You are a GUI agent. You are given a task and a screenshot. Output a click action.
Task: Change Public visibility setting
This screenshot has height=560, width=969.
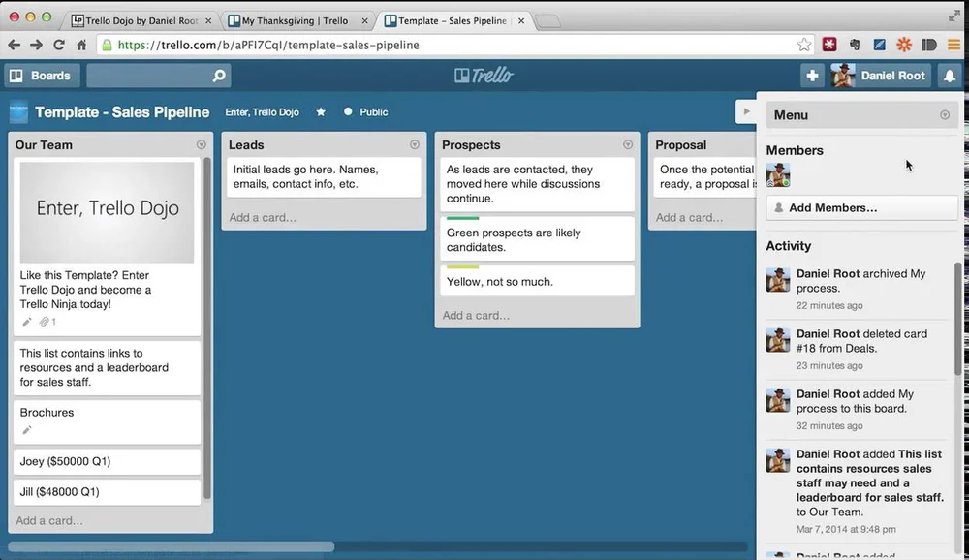pos(366,111)
